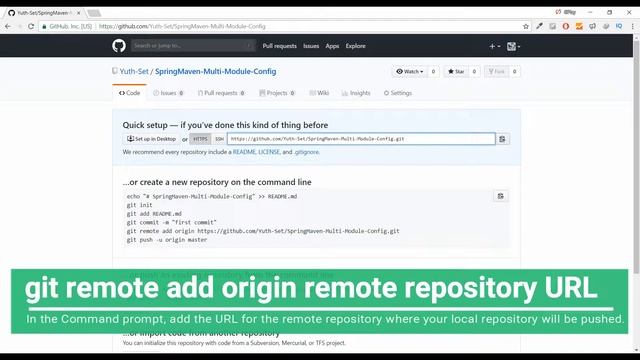The height and width of the screenshot is (360, 640).
Task: Follow the LICENSE link
Action: 269,152
